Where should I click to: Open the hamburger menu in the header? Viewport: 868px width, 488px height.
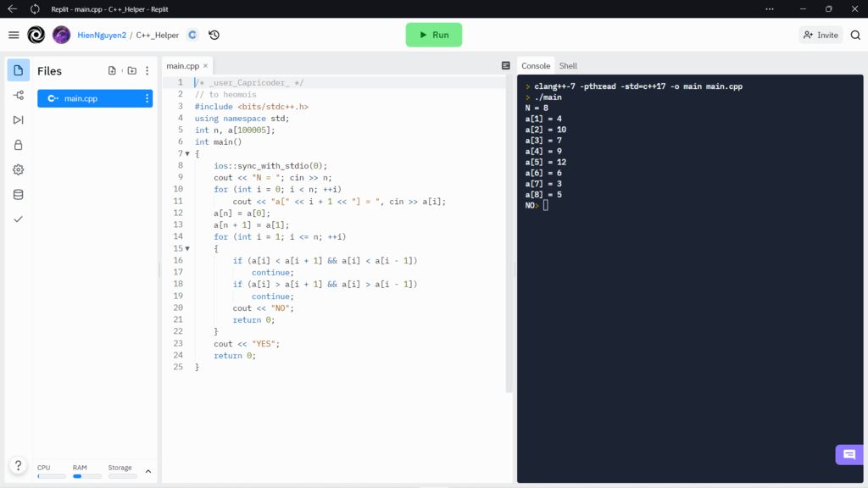pyautogui.click(x=14, y=35)
